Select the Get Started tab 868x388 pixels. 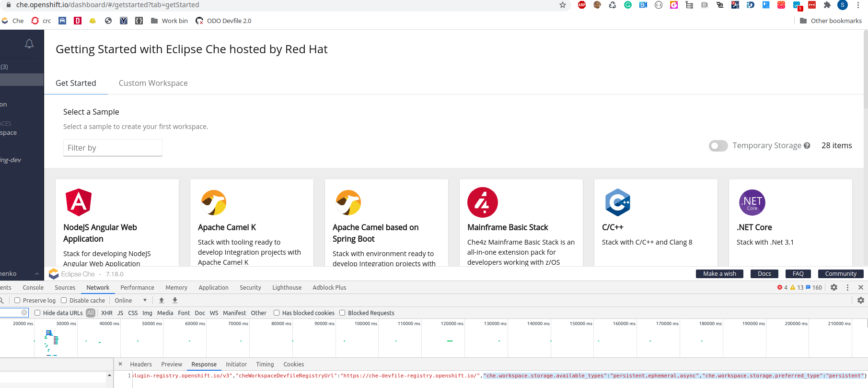[76, 83]
